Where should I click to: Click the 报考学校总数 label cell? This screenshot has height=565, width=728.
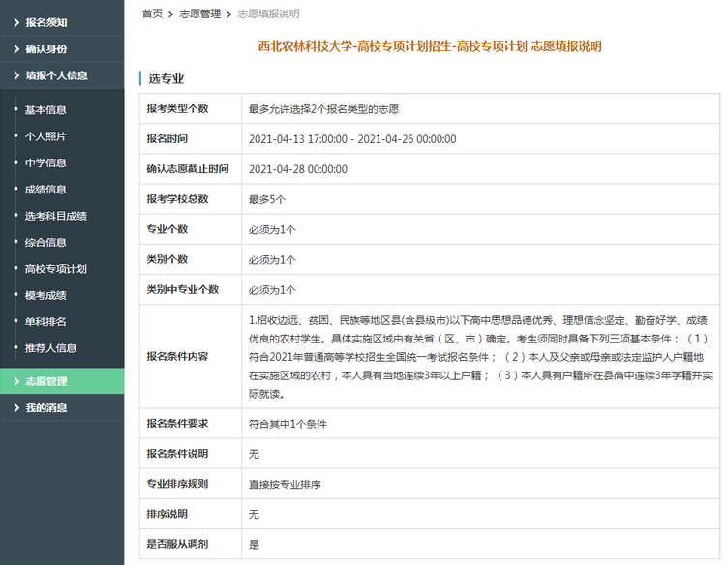191,199
